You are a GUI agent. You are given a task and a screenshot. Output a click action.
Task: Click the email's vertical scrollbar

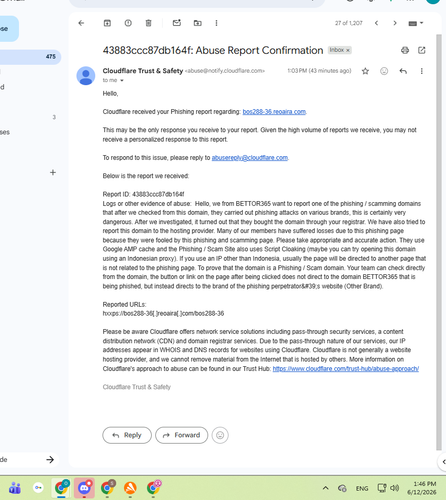439,242
